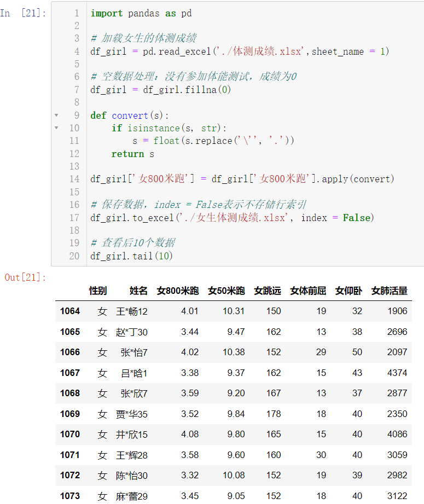
Task: Click the name cell '王*畅12'
Action: (x=132, y=311)
